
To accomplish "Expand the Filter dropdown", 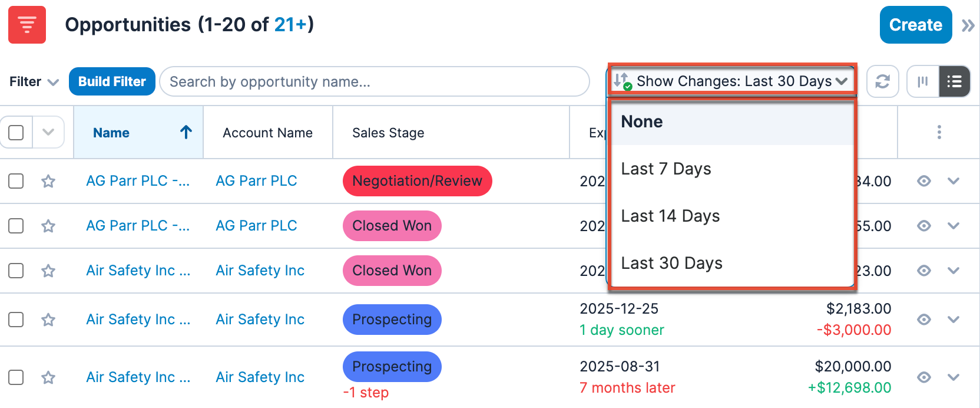I will (x=34, y=82).
